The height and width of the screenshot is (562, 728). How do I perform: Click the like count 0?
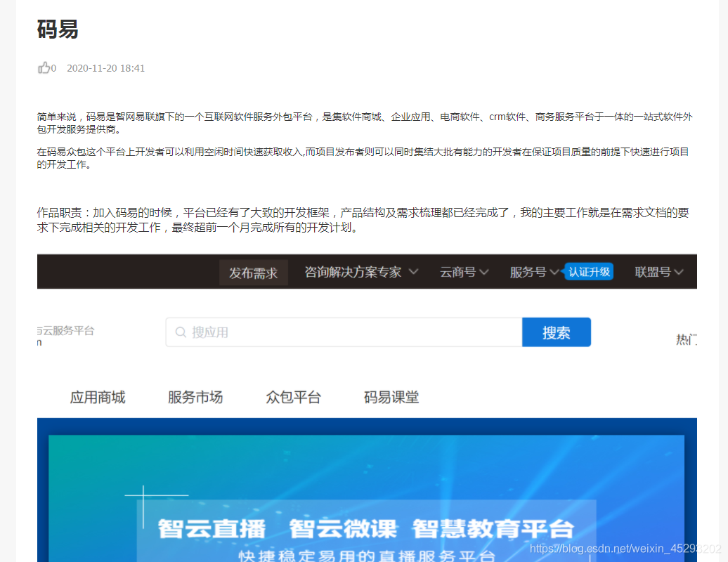click(53, 68)
